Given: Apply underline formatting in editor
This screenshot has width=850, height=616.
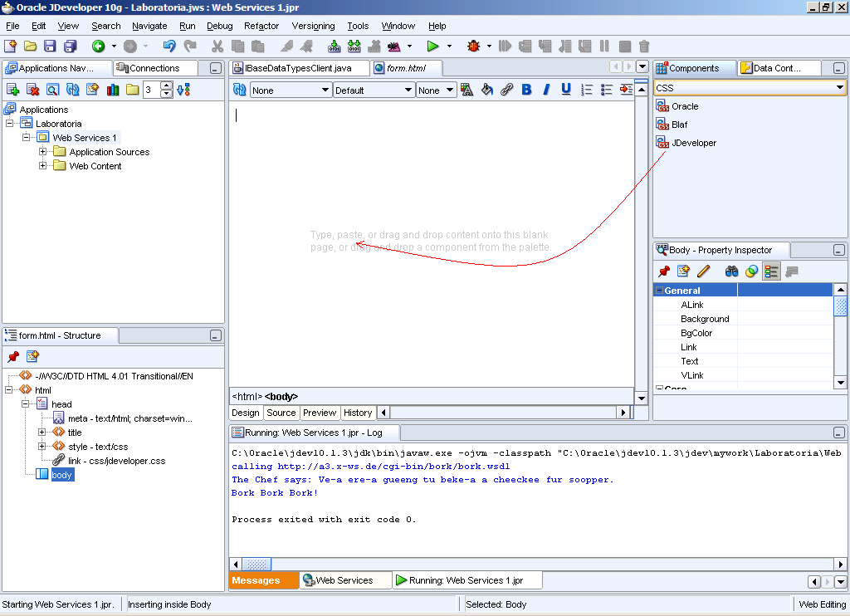Looking at the screenshot, I should point(566,90).
